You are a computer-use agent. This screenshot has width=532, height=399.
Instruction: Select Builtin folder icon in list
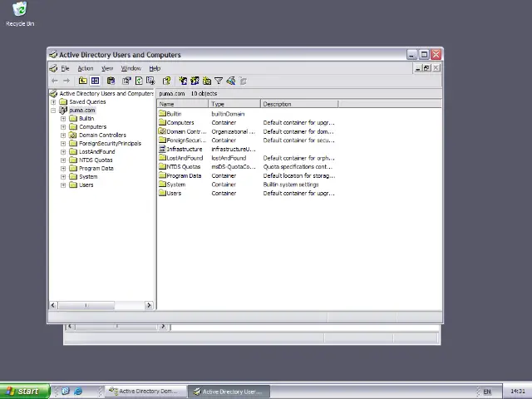click(162, 114)
